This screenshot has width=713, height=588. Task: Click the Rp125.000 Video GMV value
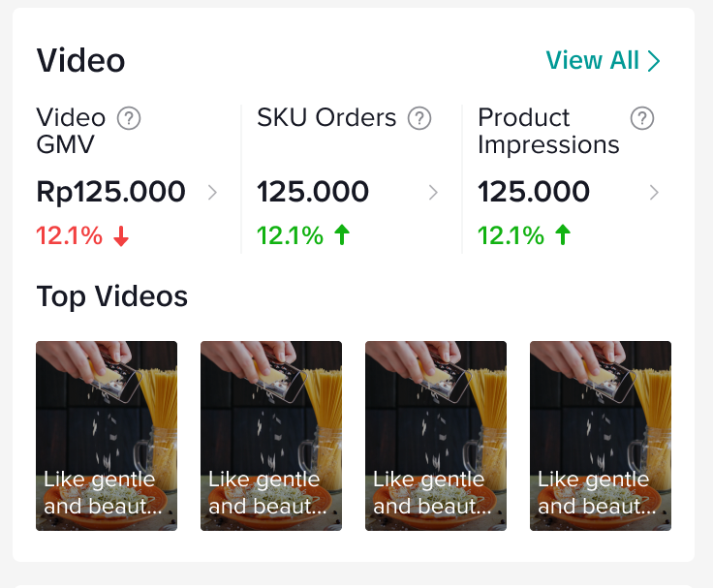(x=110, y=192)
